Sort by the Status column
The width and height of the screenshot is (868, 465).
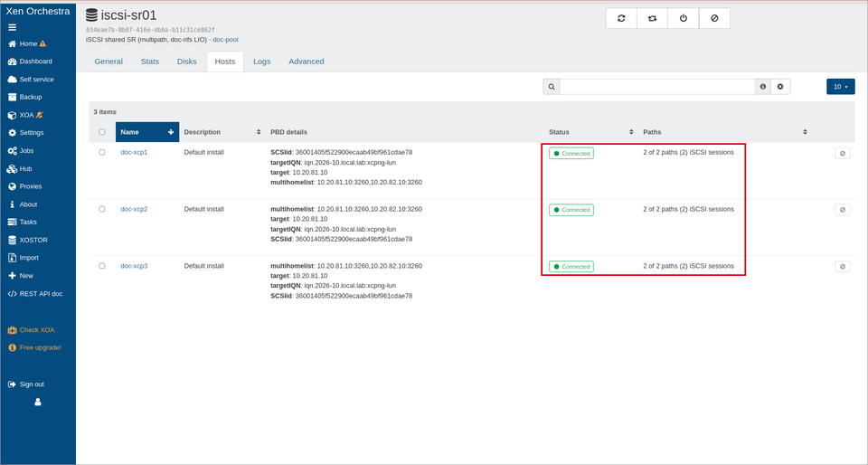coord(591,132)
